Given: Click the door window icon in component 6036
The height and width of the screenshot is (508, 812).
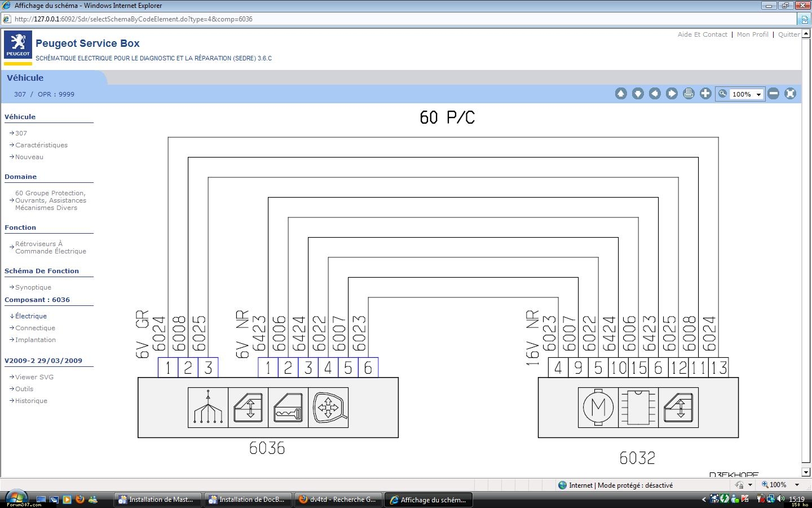Looking at the screenshot, I should coord(288,408).
